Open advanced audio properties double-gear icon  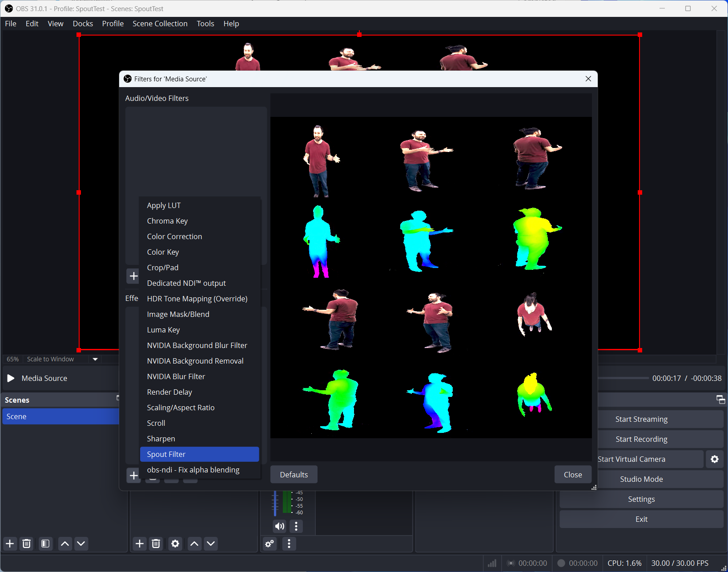[269, 544]
